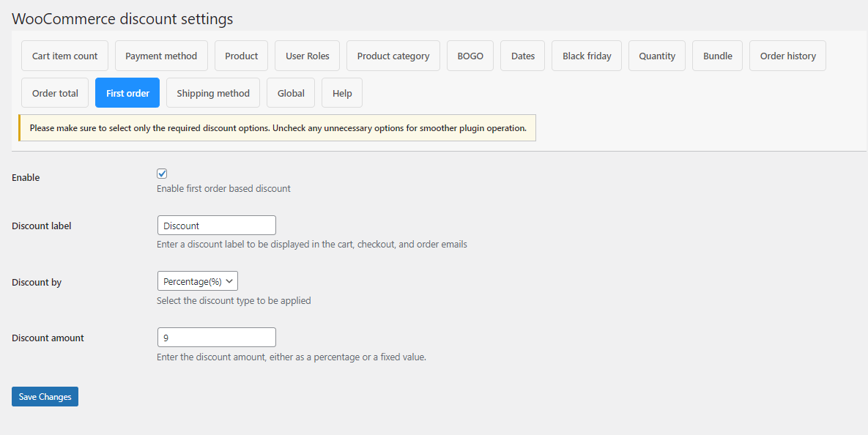This screenshot has width=868, height=435.
Task: Open the Global settings tab
Action: tap(290, 92)
